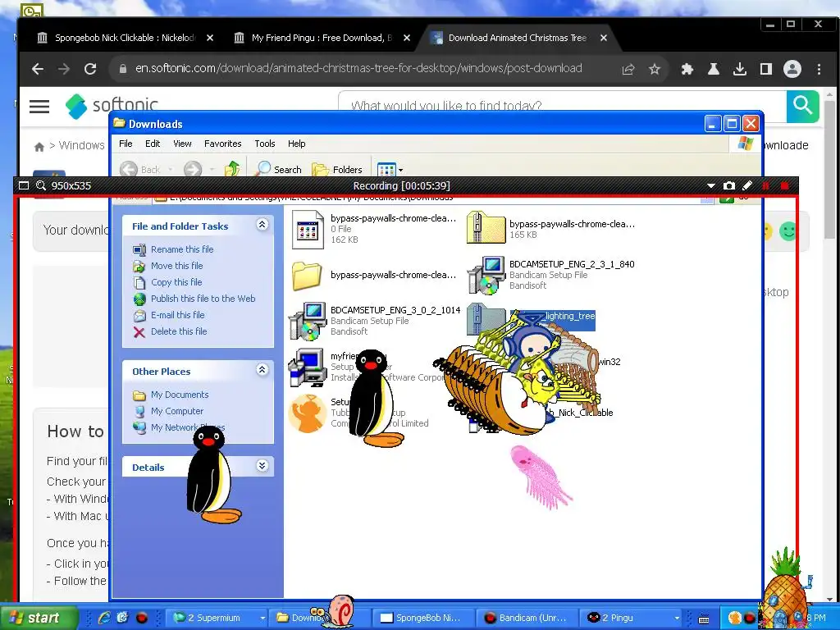The image size is (840, 630).
Task: Click Publish this file to the Web
Action: point(203,299)
